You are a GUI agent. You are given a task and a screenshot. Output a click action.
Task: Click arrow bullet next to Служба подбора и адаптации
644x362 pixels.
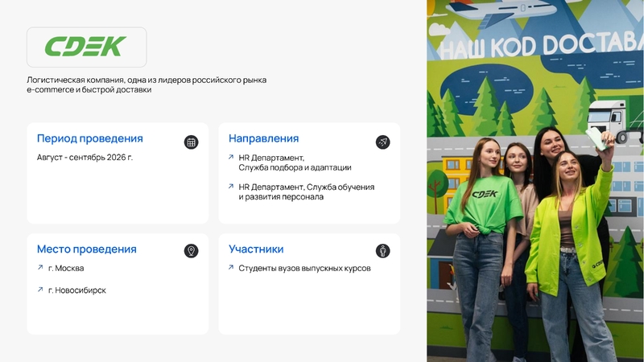pos(231,158)
